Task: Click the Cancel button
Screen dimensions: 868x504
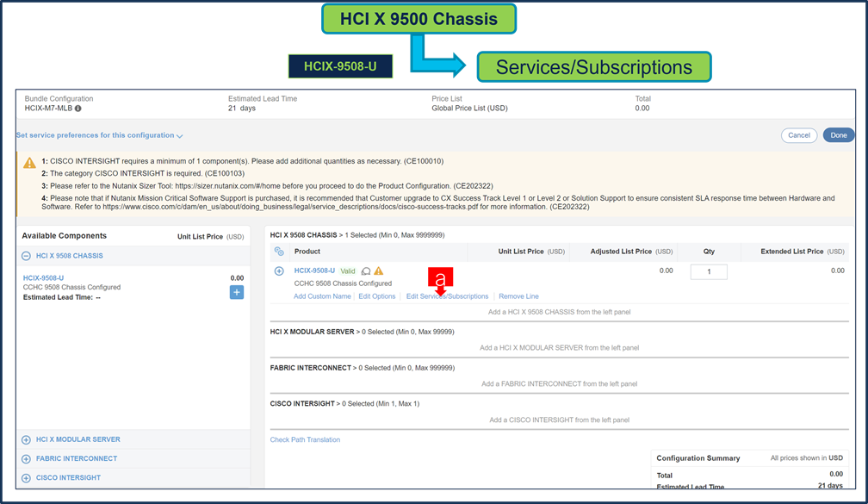Action: click(799, 135)
